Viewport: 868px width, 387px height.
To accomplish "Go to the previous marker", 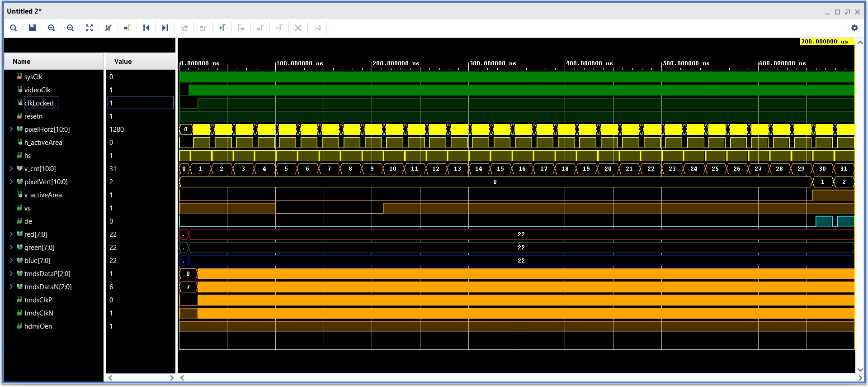I will (x=241, y=28).
